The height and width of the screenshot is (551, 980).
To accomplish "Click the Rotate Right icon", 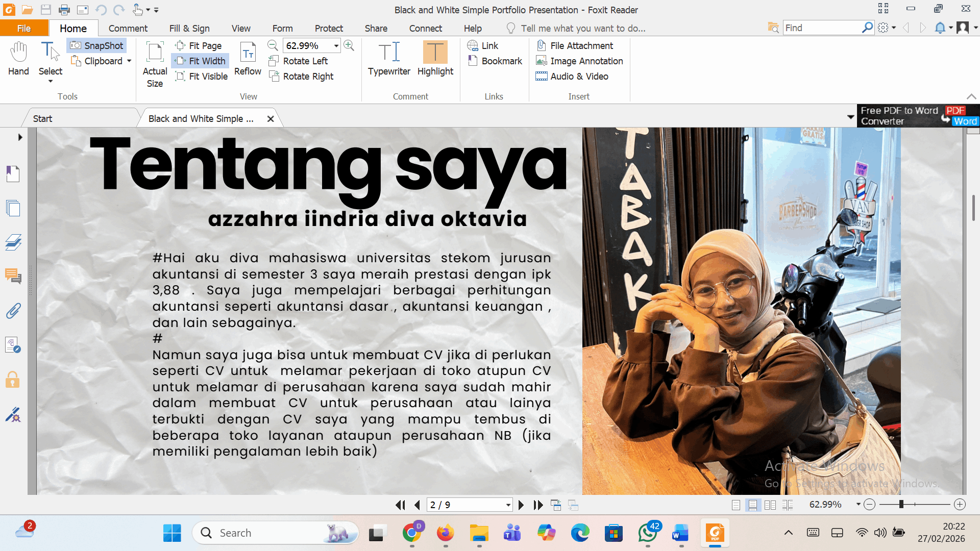I will (274, 77).
